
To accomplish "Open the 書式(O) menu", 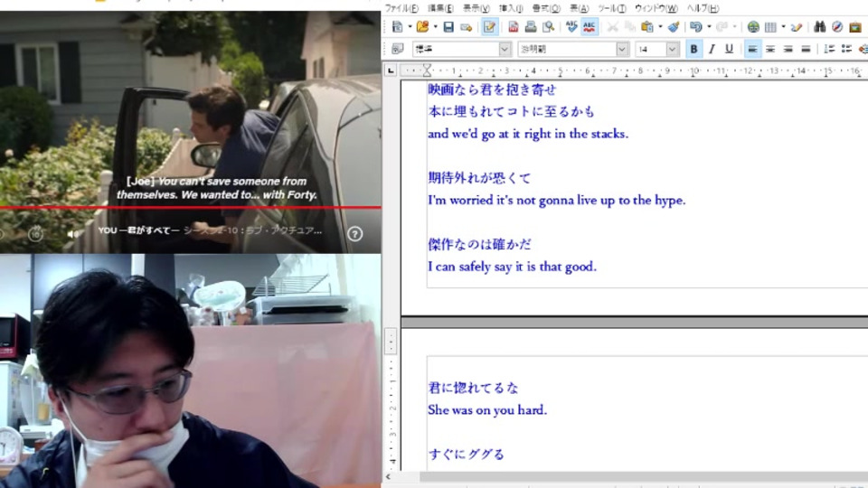I will point(546,8).
